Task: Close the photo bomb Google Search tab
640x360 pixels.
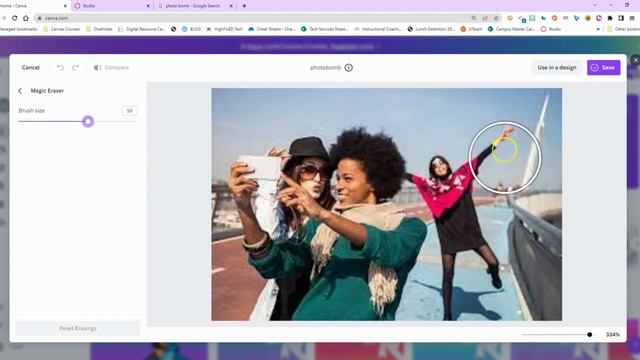Action: 231,6
